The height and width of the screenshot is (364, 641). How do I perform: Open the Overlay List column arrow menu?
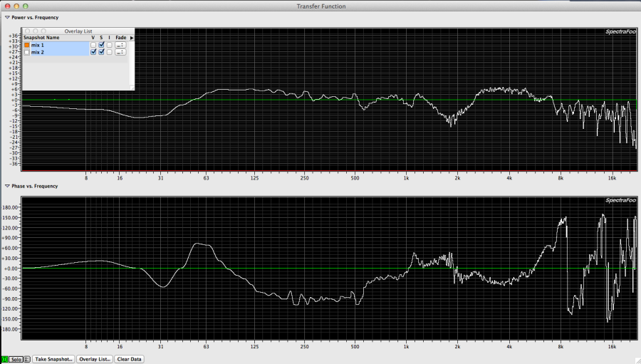click(131, 38)
